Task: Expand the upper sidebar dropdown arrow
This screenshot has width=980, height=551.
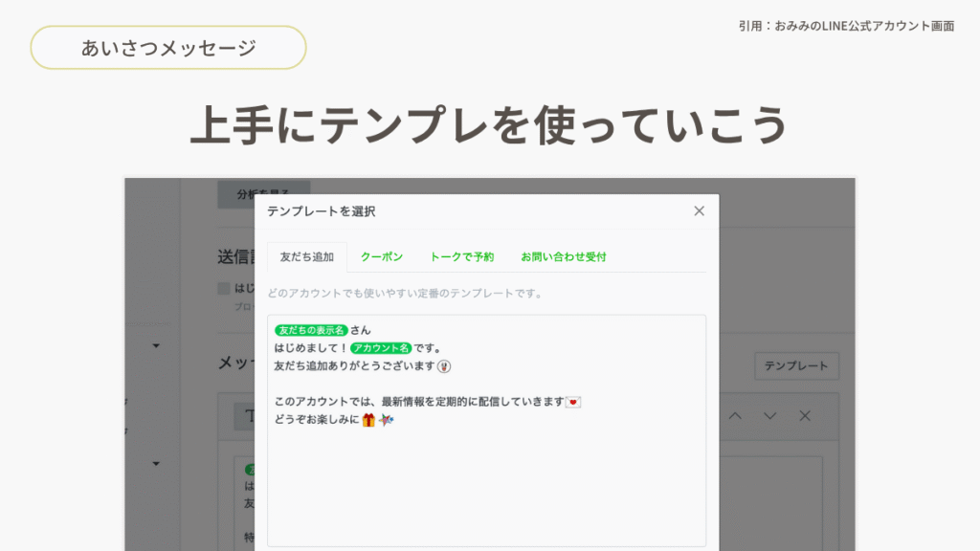Action: click(156, 345)
